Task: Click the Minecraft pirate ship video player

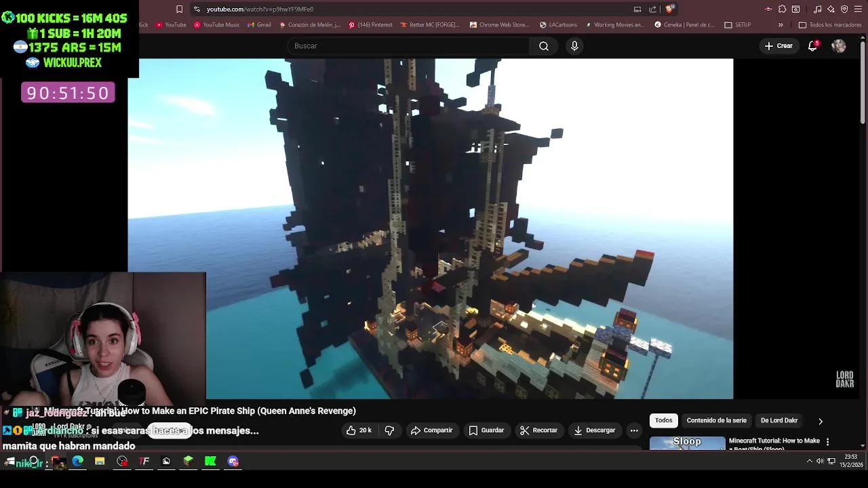Action: tap(430, 228)
